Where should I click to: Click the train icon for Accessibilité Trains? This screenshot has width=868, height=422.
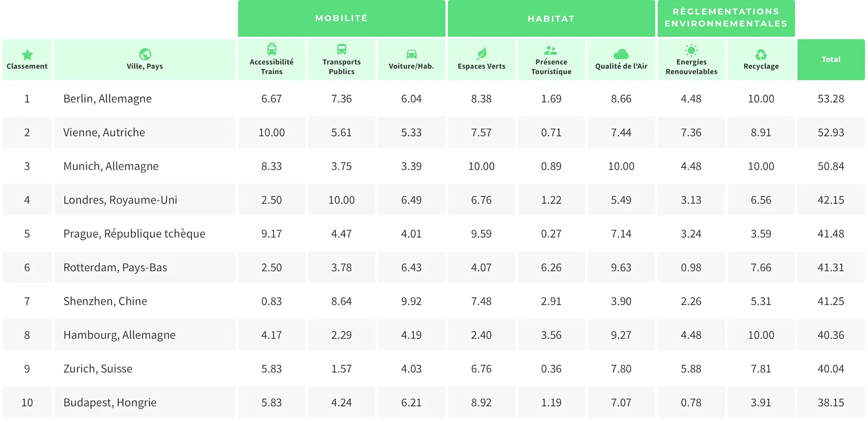[272, 49]
